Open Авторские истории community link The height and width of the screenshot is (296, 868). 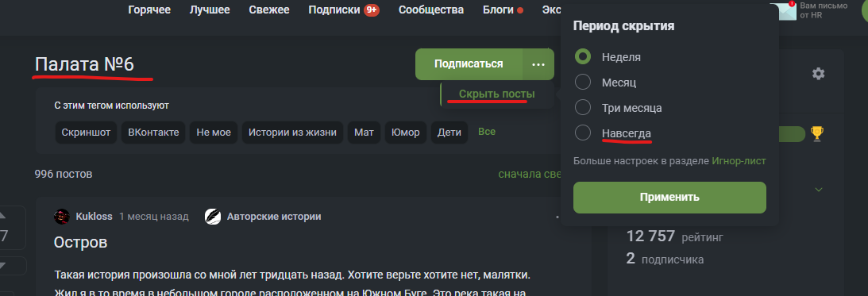coord(274,217)
